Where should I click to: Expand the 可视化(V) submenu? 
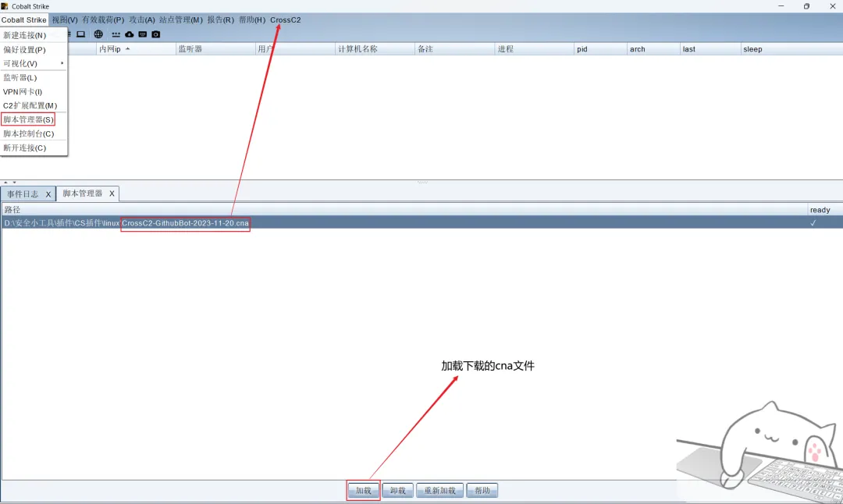click(x=34, y=63)
